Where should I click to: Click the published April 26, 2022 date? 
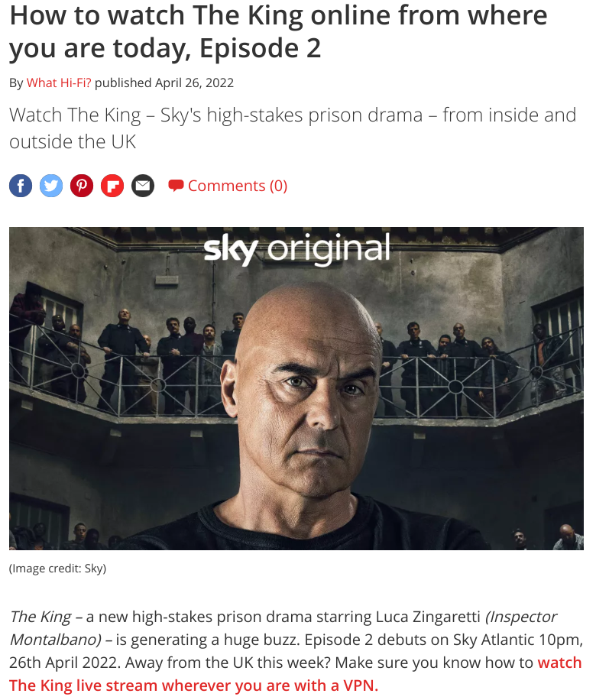(x=164, y=83)
